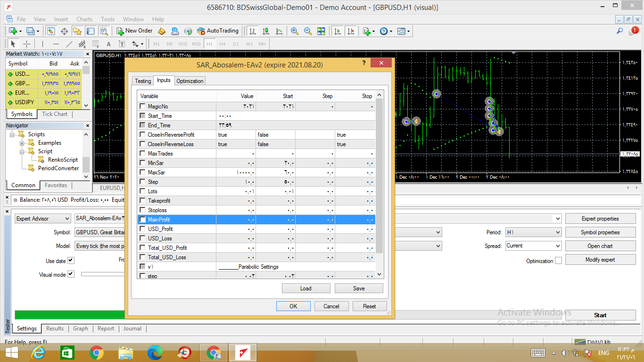Select the Trendline drawing tool
This screenshot has width=644, height=362.
click(69, 44)
